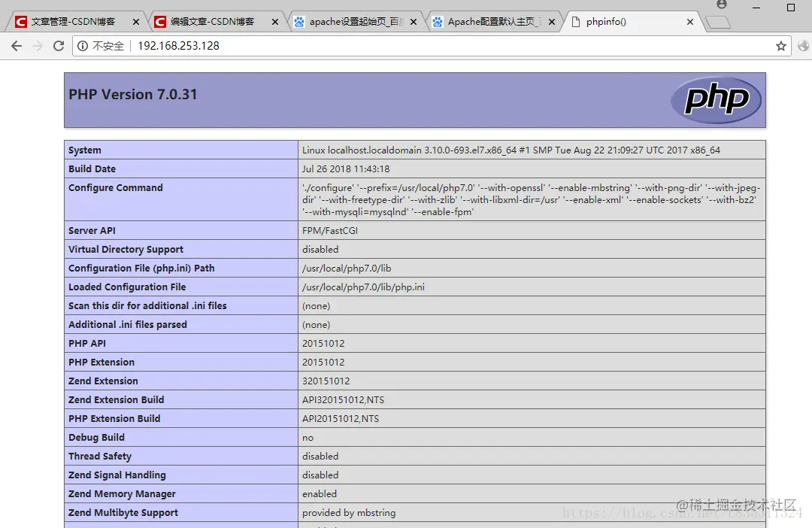Bookmark this page with the star icon
This screenshot has width=812, height=528.
781,46
